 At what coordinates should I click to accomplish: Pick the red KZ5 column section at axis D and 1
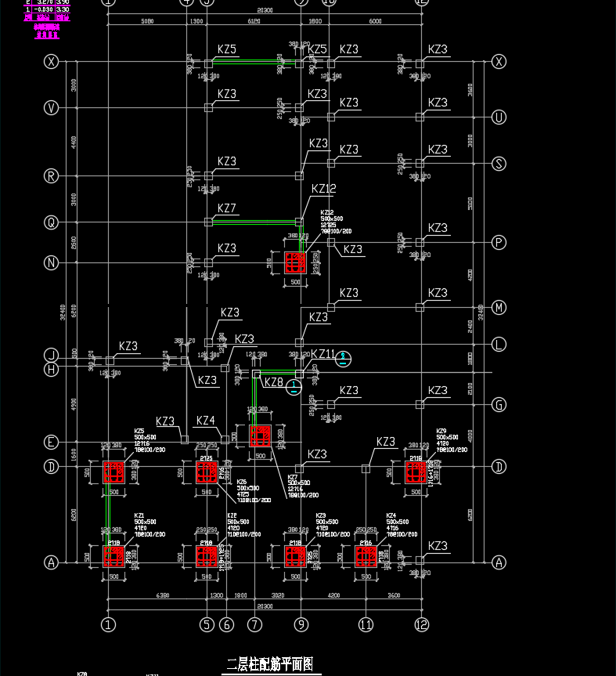click(113, 472)
